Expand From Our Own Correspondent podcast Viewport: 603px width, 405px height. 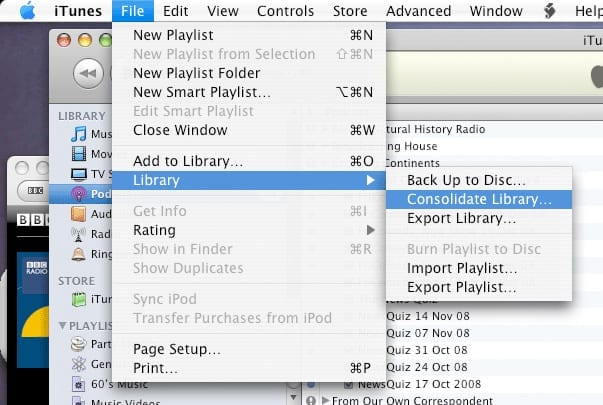(x=325, y=400)
